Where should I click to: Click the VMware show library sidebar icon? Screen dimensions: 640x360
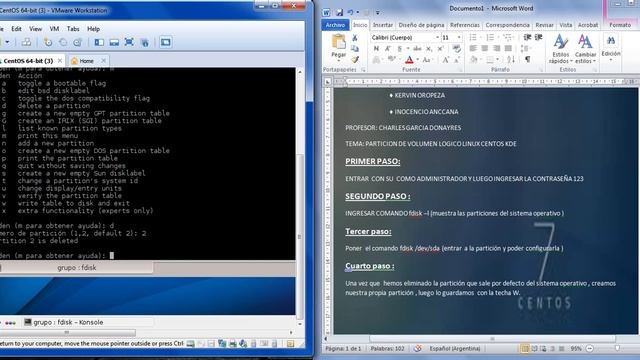[x=99, y=42]
